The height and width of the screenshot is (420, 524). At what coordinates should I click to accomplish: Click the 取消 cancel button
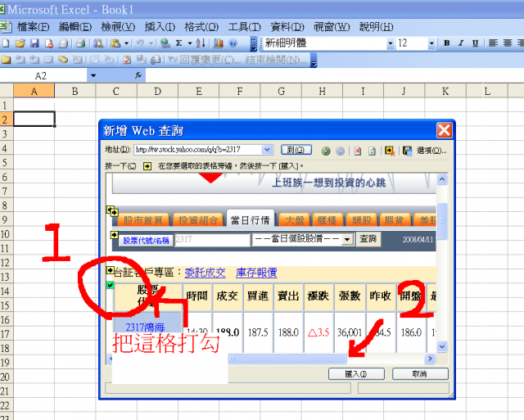[x=420, y=374]
